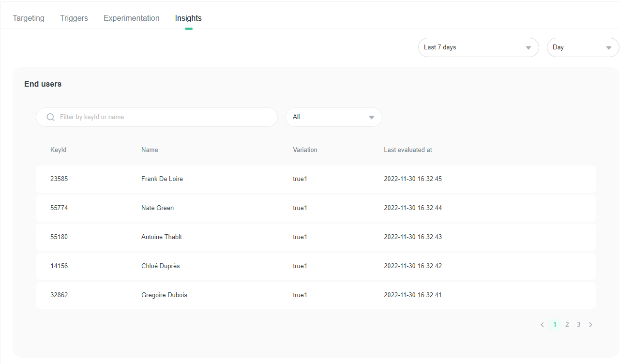634x364 pixels.
Task: Open the All variation filter dropdown
Action: [333, 117]
